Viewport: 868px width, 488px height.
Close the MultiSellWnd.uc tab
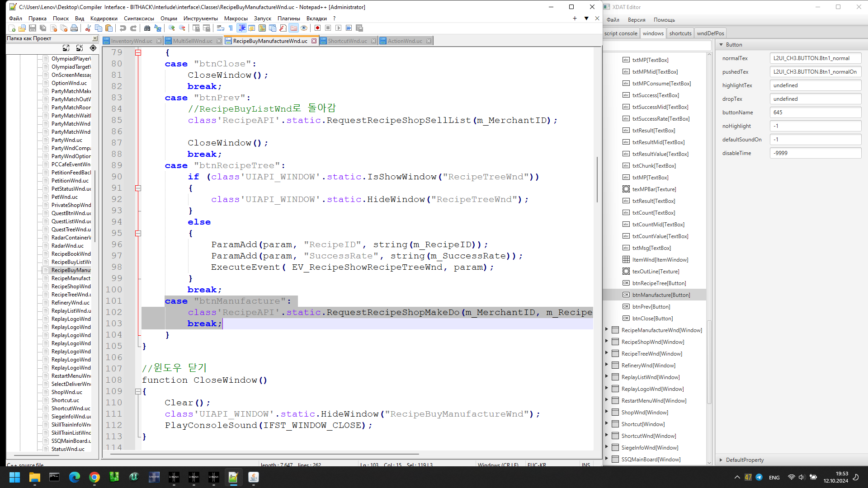(x=219, y=41)
